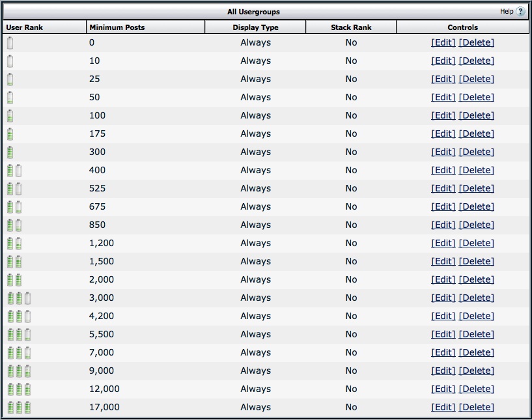Viewport: 532px width, 420px height.
Task: Click the battery rank icon for 100 posts
Action: coord(10,116)
